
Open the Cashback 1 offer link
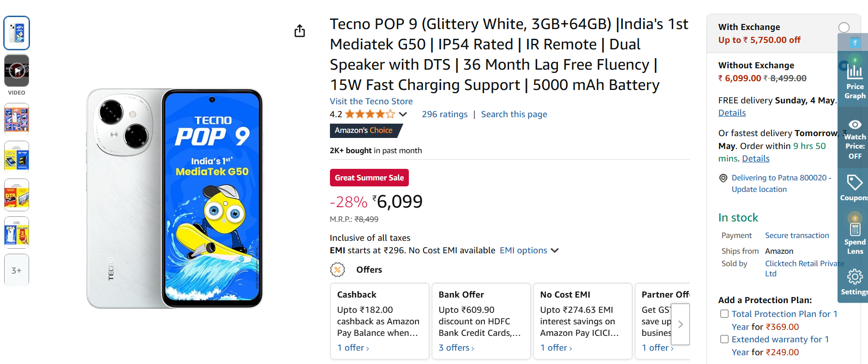[x=353, y=348]
